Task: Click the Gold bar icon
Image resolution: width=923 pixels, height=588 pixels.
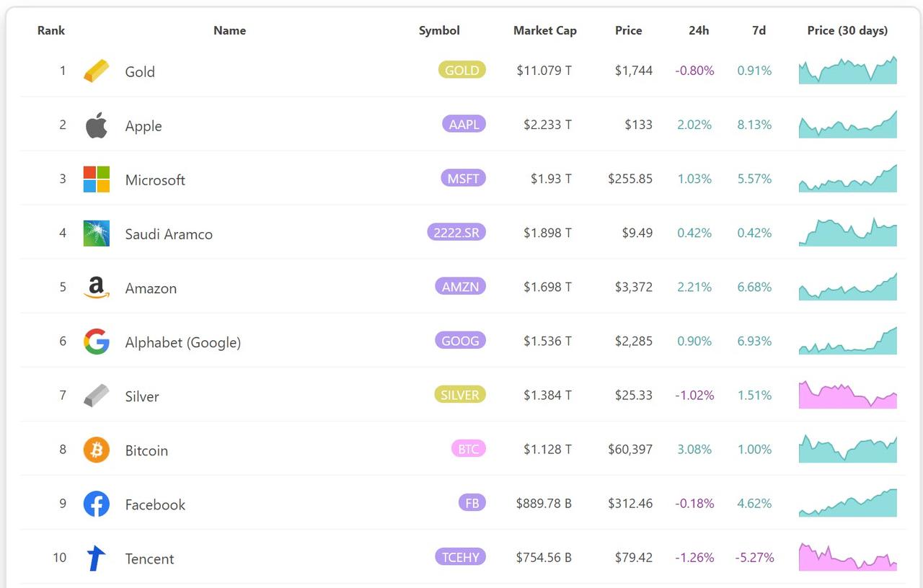Action: pyautogui.click(x=96, y=71)
